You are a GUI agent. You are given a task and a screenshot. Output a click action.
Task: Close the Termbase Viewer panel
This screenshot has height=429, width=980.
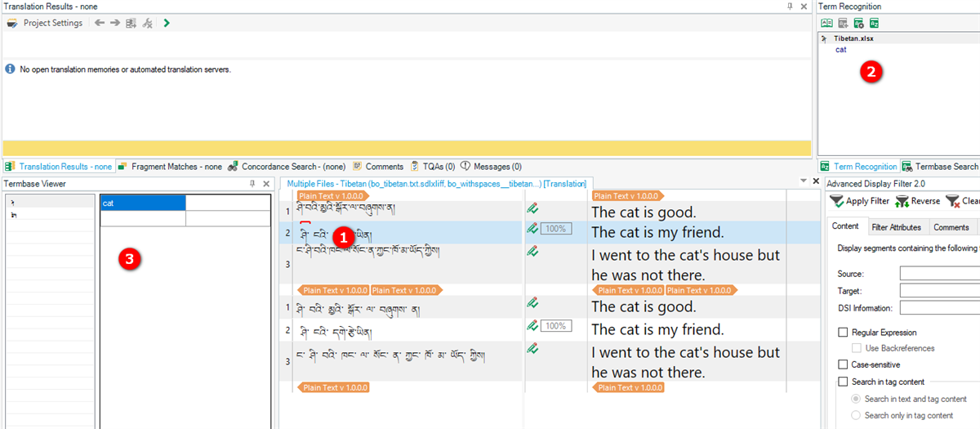point(266,184)
